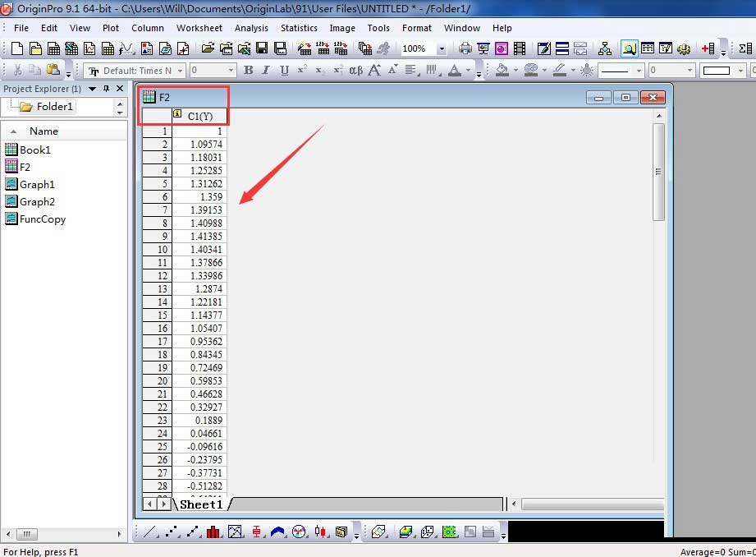The width and height of the screenshot is (756, 557).
Task: Toggle Bold text formatting
Action: coord(248,71)
